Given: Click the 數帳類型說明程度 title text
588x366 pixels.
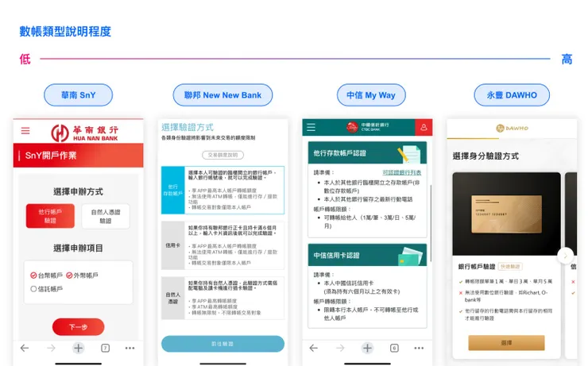Looking at the screenshot, I should click(x=65, y=32).
